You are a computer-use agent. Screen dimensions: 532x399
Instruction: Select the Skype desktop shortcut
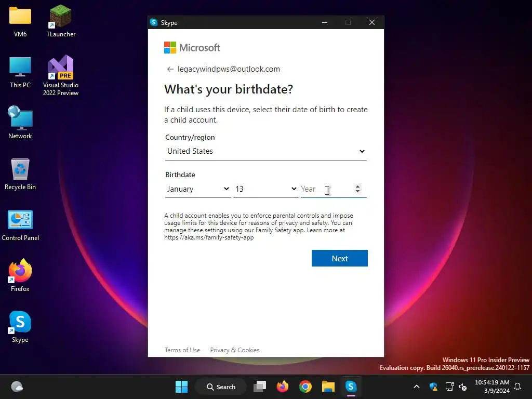tap(20, 327)
